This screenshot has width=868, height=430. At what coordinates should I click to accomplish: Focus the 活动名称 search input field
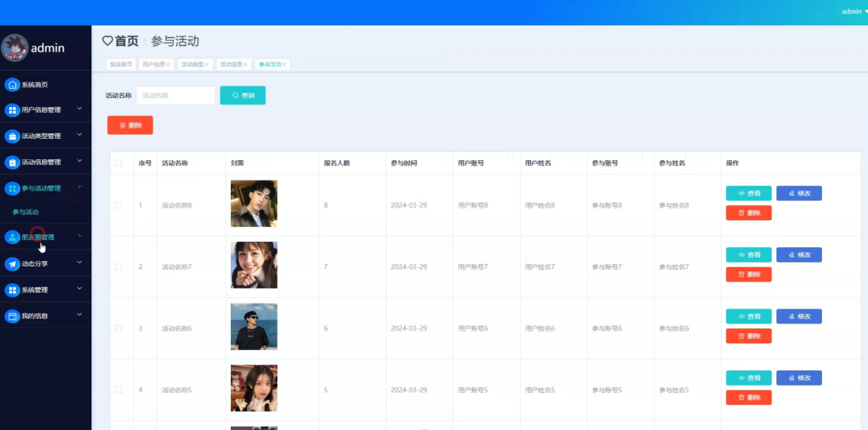(176, 95)
